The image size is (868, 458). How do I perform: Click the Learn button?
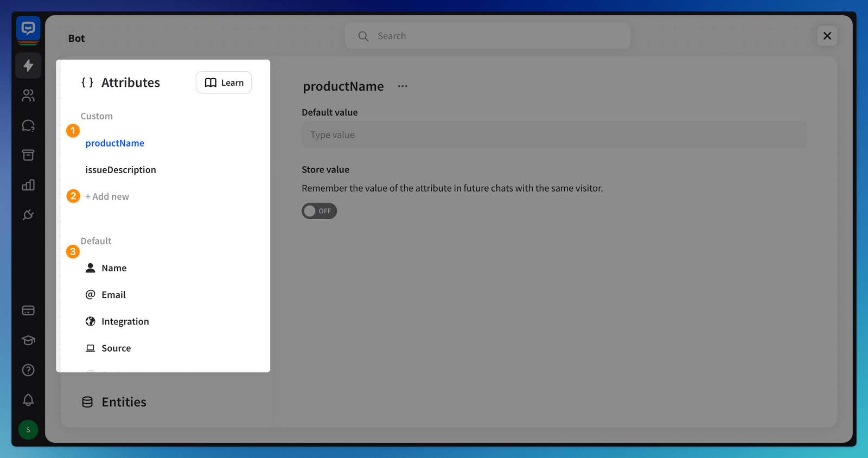click(224, 82)
